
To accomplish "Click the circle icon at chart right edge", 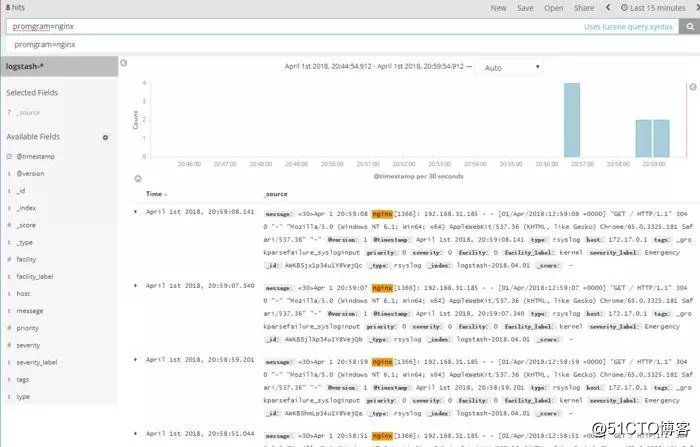I will (693, 87).
